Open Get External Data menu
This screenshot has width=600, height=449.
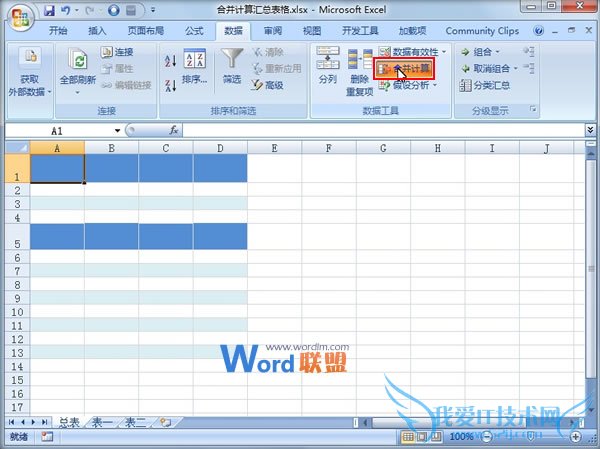(x=30, y=73)
